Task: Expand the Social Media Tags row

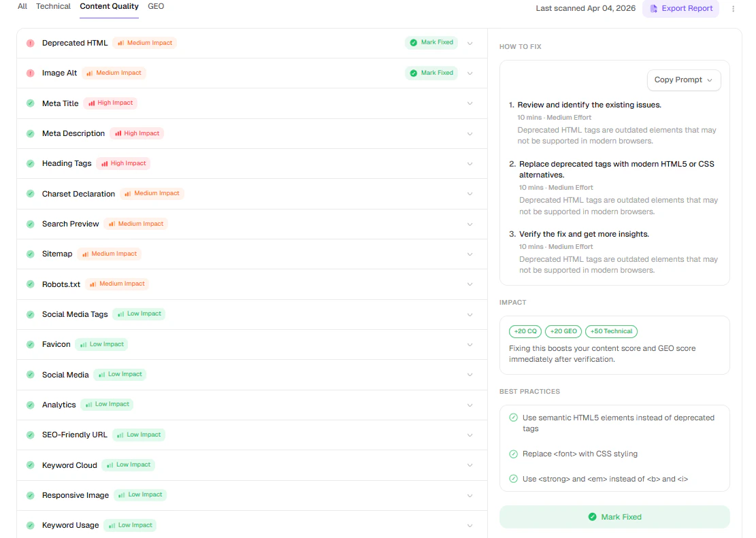Action: tap(470, 314)
